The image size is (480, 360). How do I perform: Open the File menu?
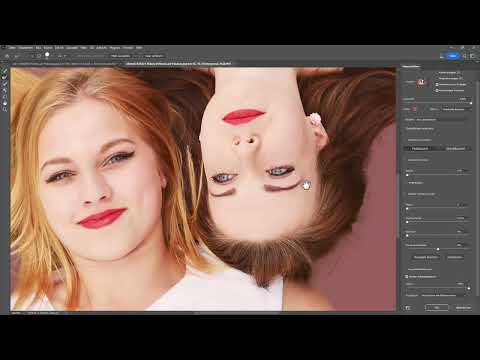click(12, 48)
